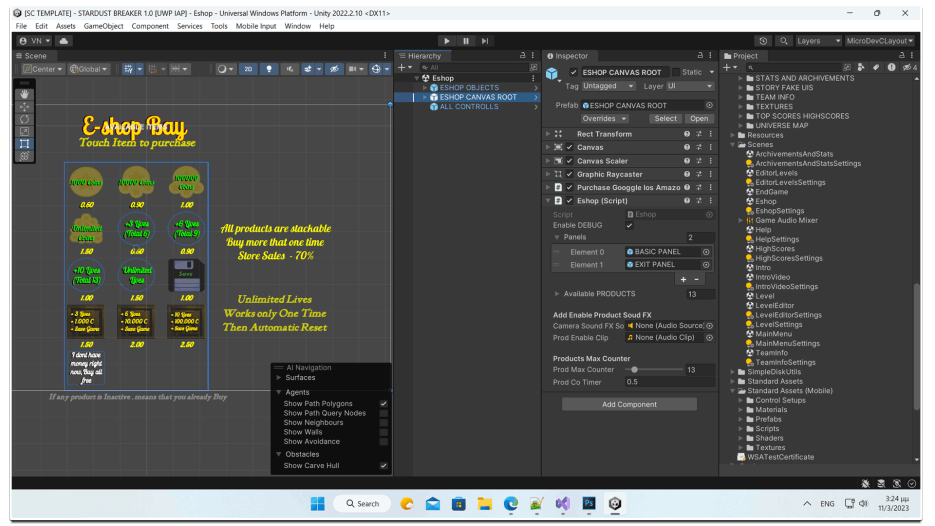Select the Hand tool in Scene

point(24,94)
